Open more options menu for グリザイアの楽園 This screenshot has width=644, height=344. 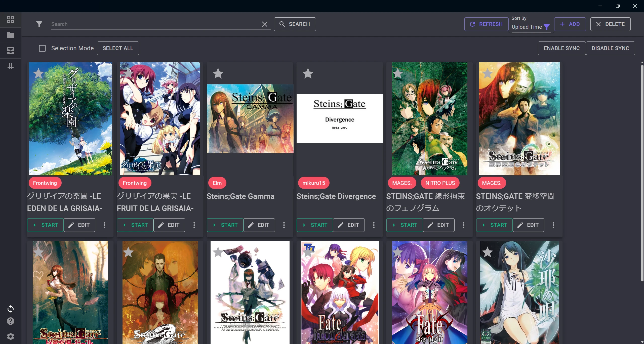(x=104, y=225)
